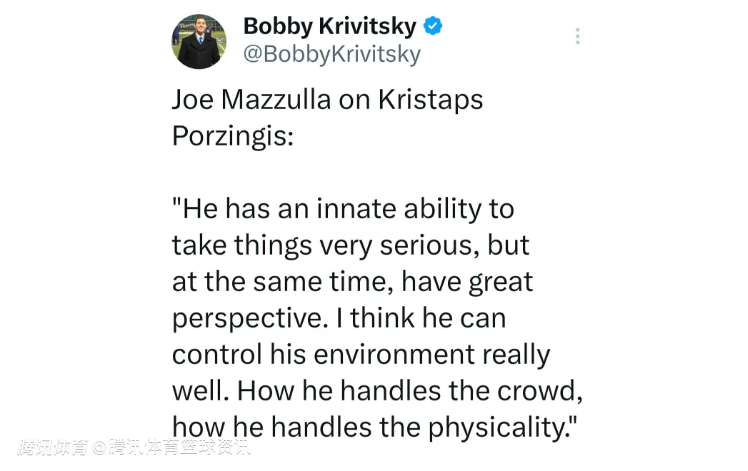Click the line "at the same time, have great"
Image resolution: width=748 pixels, height=471 pixels.
(352, 281)
